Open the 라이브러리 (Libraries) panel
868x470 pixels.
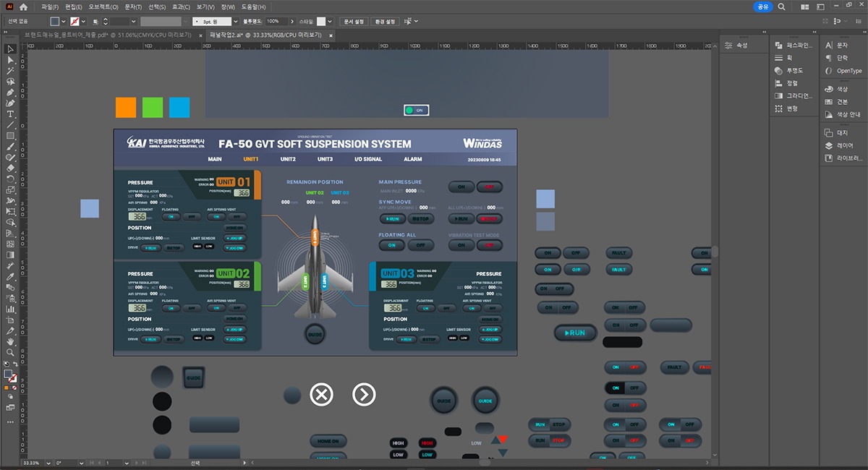[844, 158]
